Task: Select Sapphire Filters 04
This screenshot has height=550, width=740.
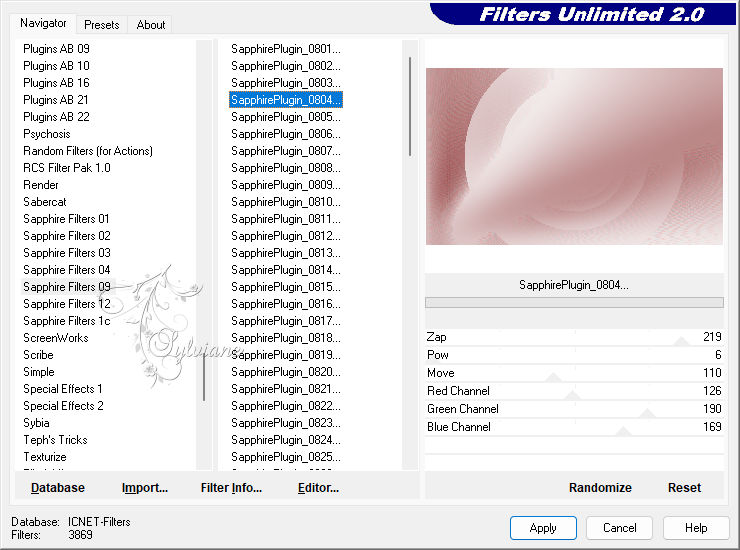Action: (x=67, y=270)
